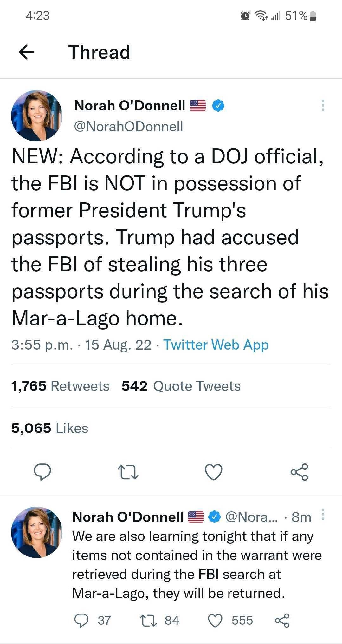
Task: Open more options for the main tweet
Action: [322, 105]
